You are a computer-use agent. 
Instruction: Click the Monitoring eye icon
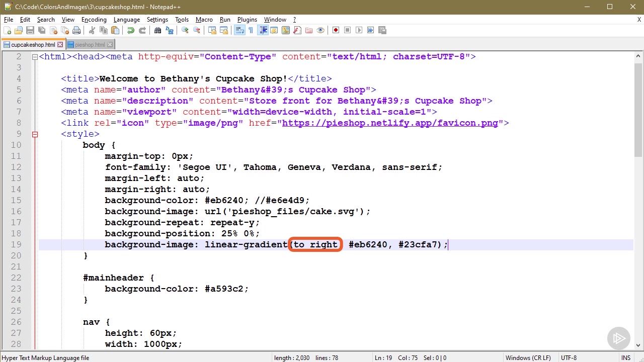click(320, 30)
